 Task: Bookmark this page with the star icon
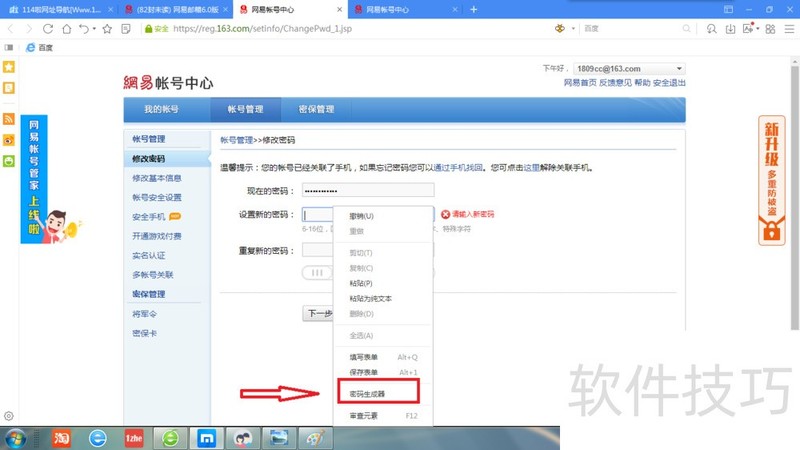(x=107, y=29)
